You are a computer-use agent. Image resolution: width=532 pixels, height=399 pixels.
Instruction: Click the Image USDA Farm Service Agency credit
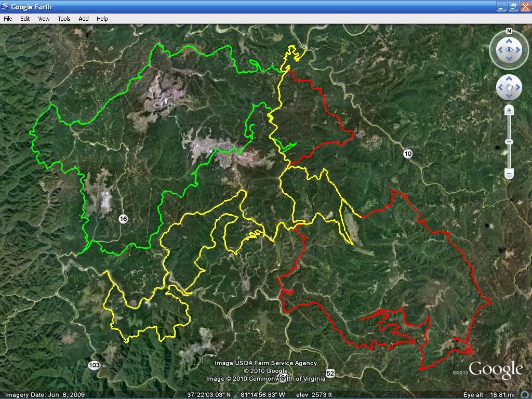point(265,363)
